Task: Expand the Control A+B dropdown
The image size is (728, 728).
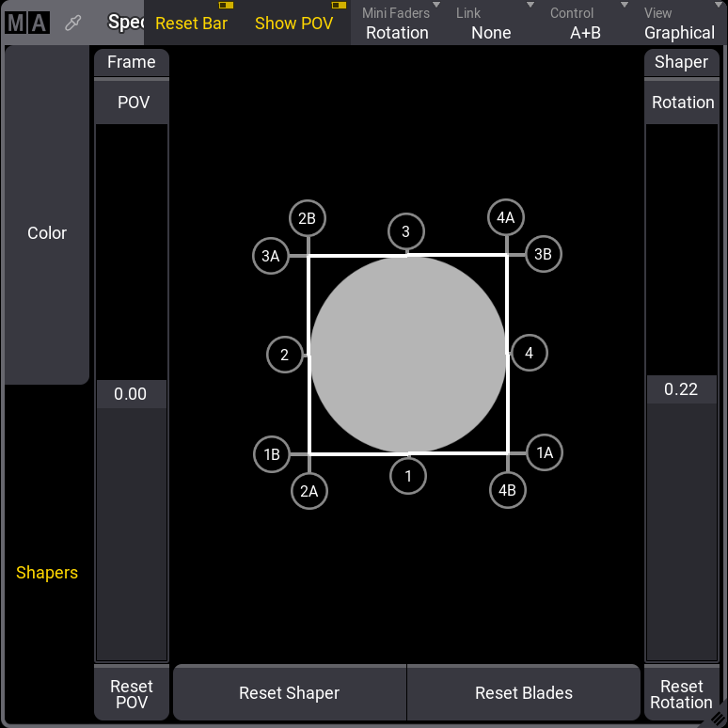Action: (585, 23)
